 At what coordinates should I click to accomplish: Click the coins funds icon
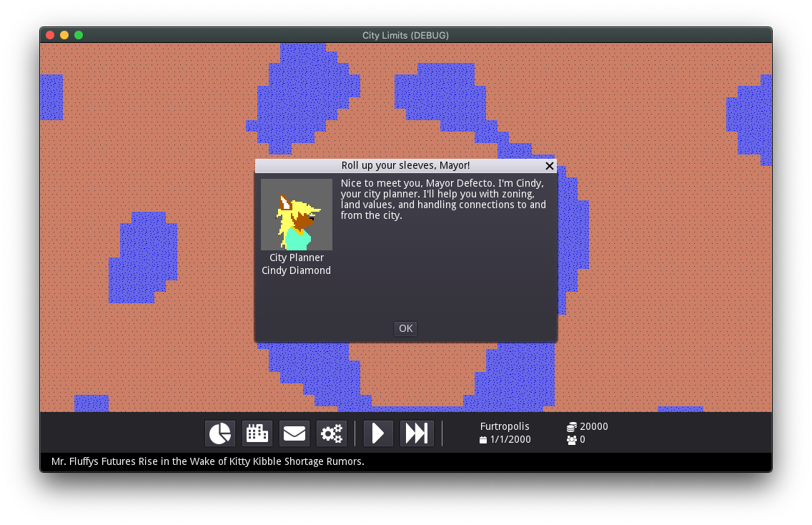(572, 427)
